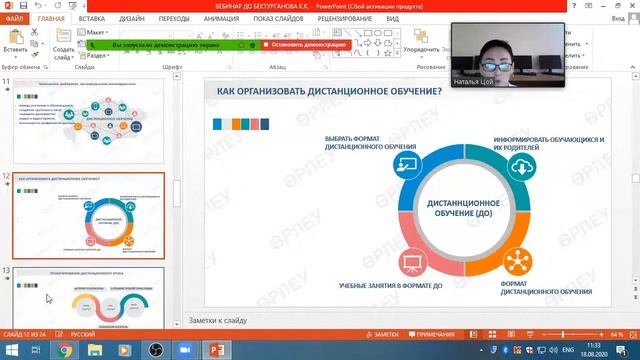This screenshot has width=640, height=360.
Task: Click Остановить демонстрацию button
Action: 305,45
